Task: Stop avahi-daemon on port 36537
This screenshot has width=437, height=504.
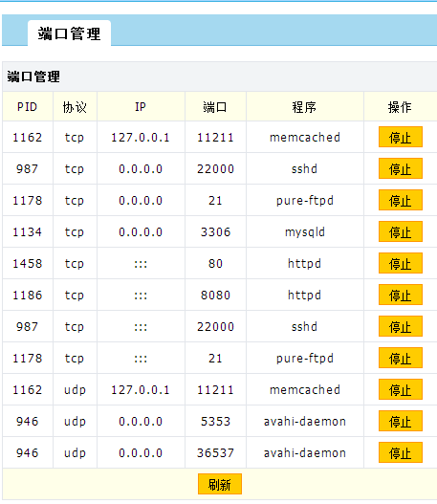Action: (x=401, y=452)
